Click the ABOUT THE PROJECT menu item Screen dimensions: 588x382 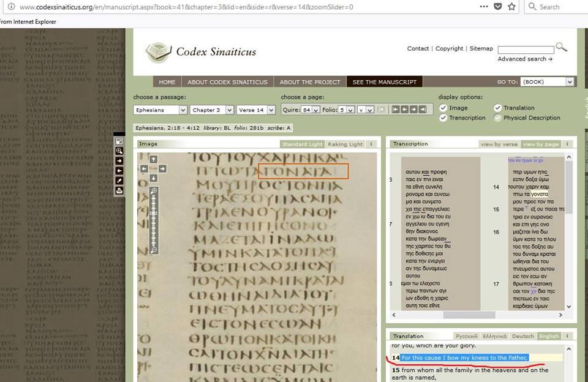(x=310, y=82)
